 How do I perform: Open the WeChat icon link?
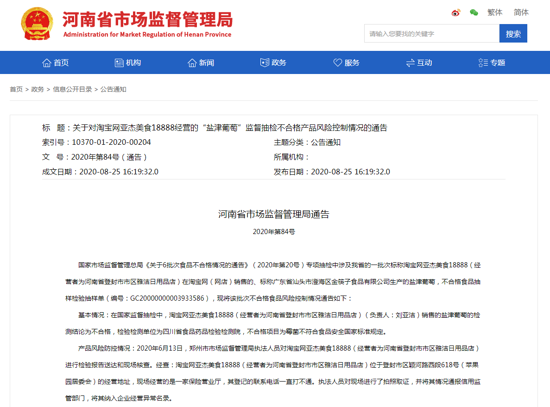pyautogui.click(x=474, y=13)
